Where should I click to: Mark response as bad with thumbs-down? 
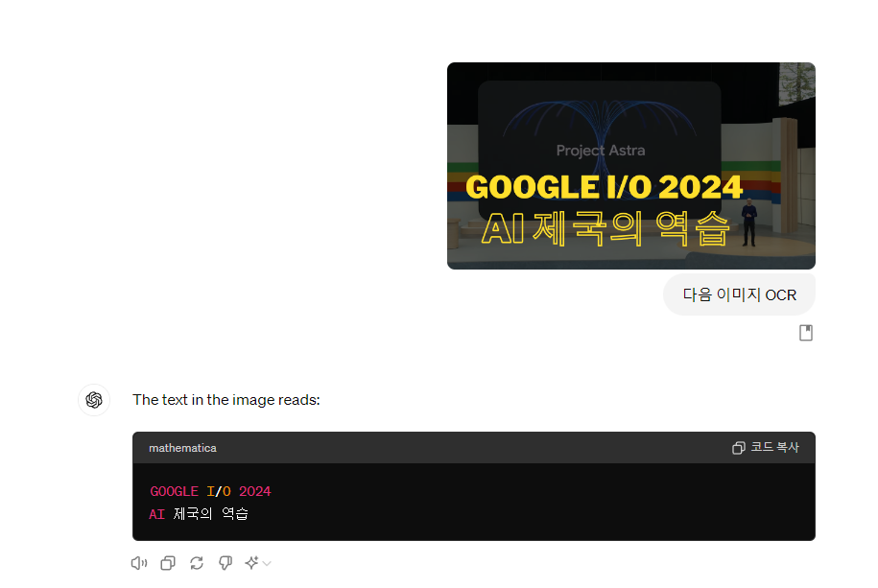coord(225,563)
